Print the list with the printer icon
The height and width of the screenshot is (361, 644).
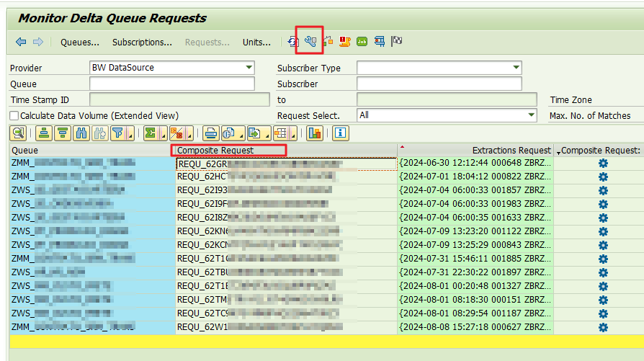[210, 133]
